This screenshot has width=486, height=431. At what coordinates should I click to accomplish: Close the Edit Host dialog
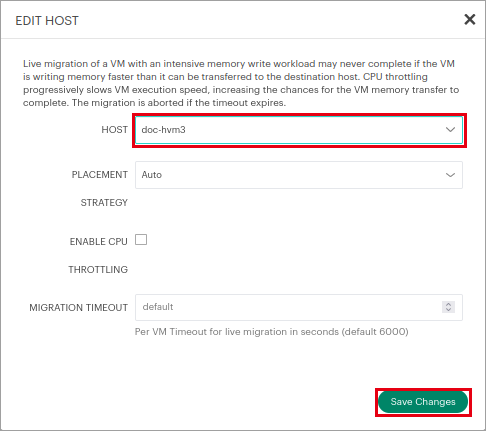pos(469,20)
